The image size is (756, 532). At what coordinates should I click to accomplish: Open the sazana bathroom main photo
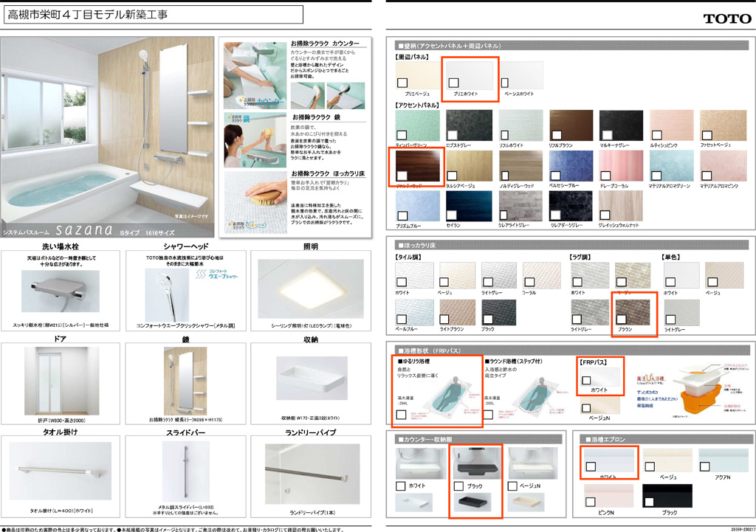point(107,137)
